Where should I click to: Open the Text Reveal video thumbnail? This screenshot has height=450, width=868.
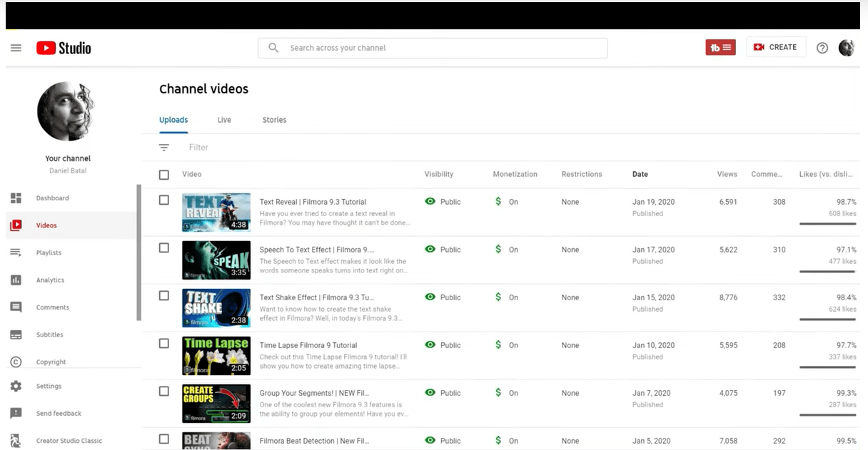[216, 213]
